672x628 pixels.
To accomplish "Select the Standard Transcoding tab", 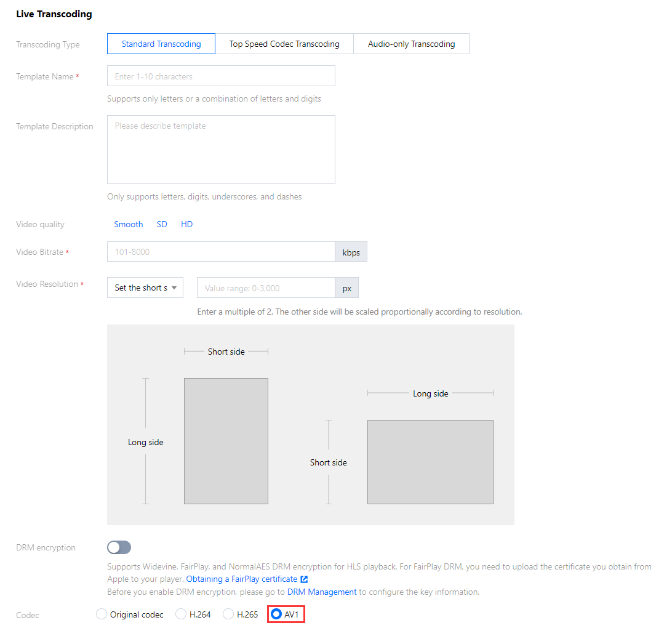I will 161,44.
